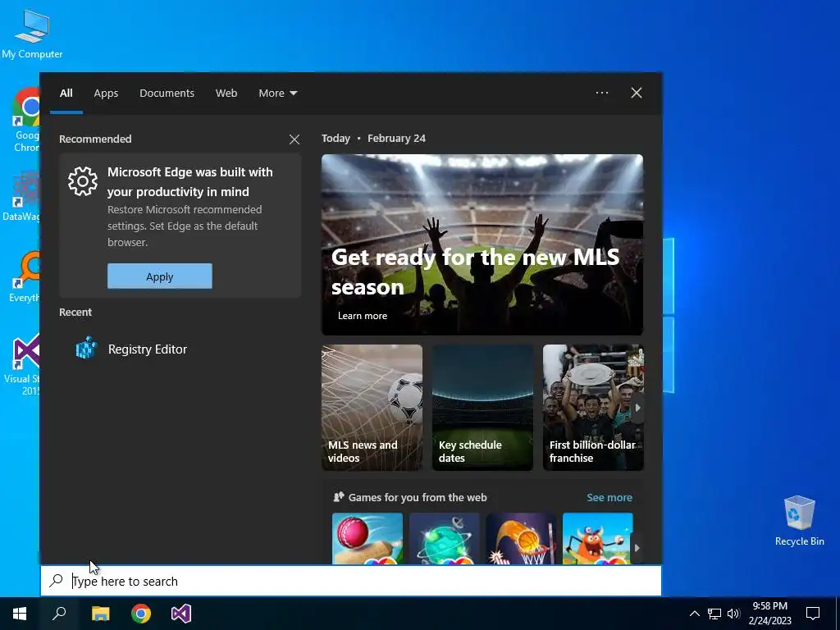The image size is (840, 630).
Task: Close the search panel
Action: point(637,93)
